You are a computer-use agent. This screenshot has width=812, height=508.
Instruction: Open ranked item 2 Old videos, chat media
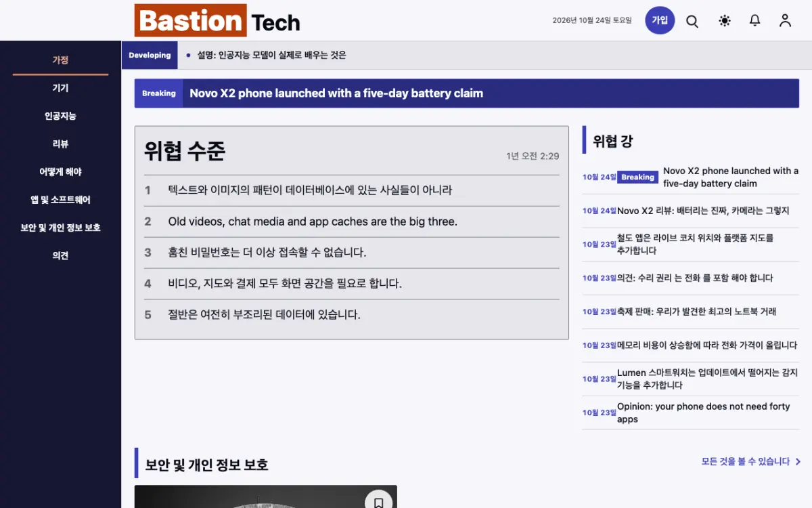(x=313, y=221)
